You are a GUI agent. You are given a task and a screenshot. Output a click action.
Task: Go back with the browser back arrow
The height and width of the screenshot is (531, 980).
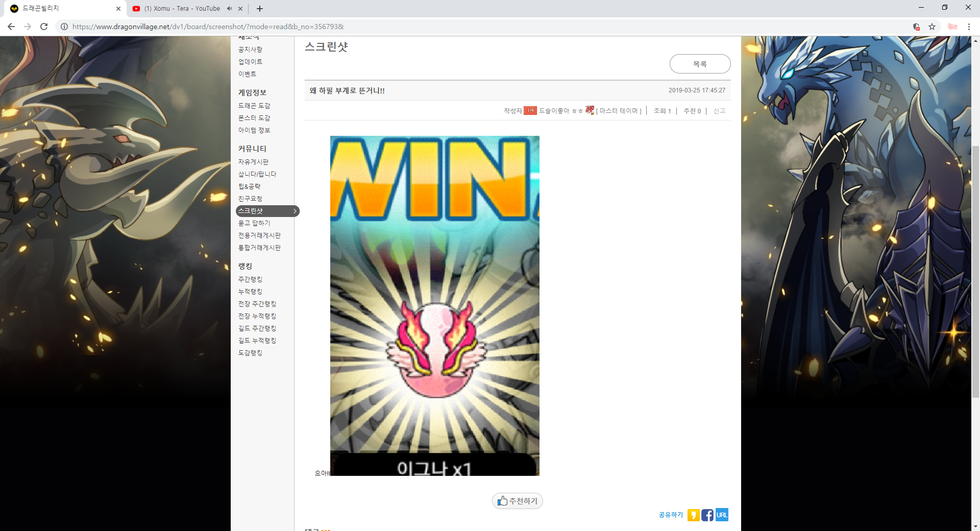tap(11, 27)
